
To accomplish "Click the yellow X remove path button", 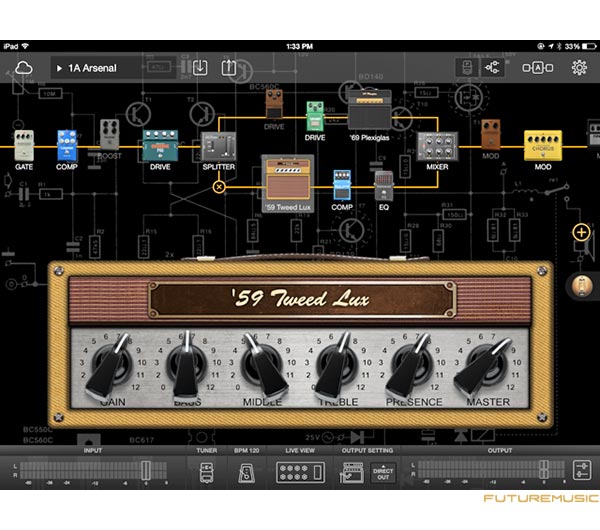I will click(219, 187).
